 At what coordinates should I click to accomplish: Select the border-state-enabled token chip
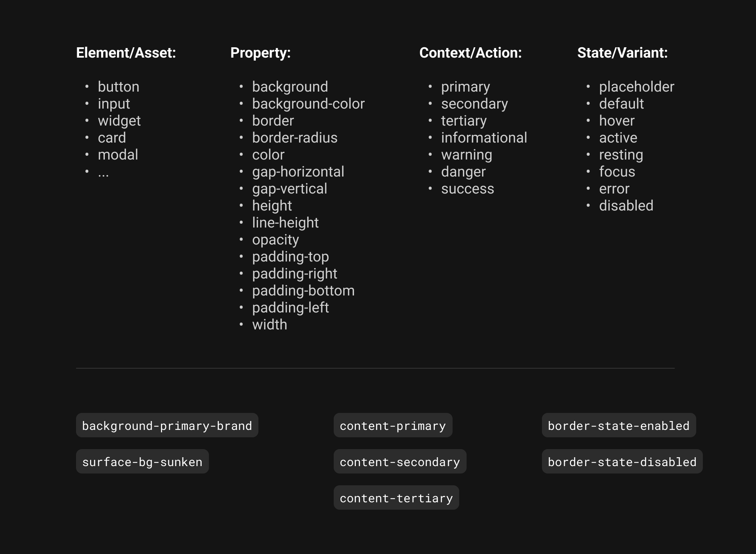pyautogui.click(x=619, y=425)
